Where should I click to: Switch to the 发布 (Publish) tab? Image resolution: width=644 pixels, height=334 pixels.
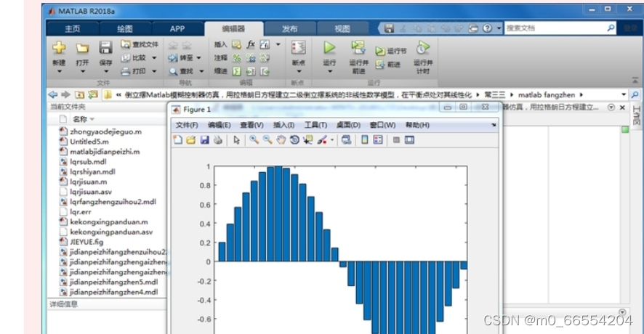(289, 29)
